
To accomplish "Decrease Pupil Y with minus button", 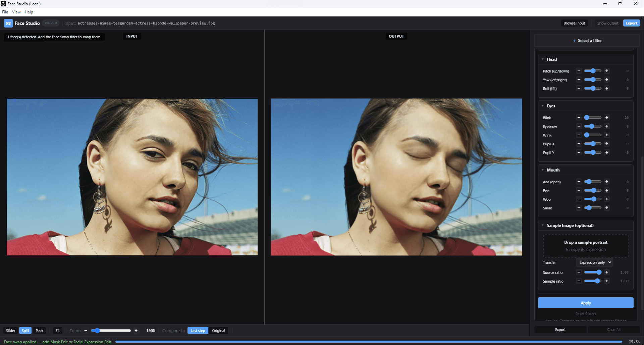I will click(579, 152).
